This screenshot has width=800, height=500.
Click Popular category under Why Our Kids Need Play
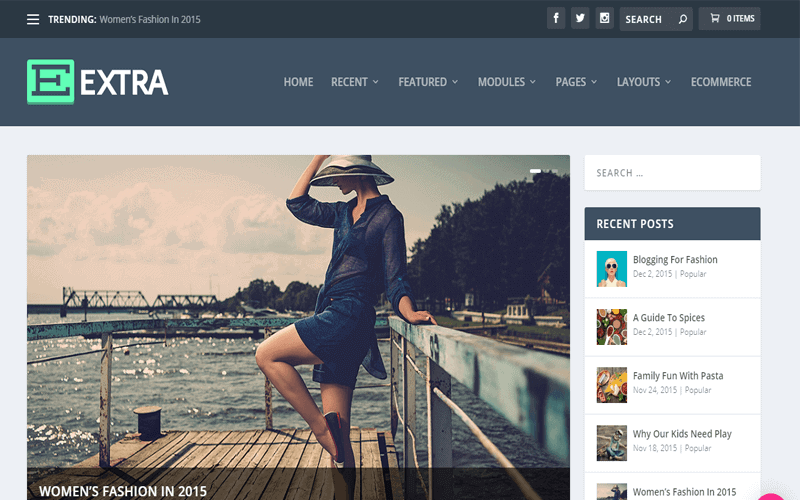pyautogui.click(x=697, y=448)
